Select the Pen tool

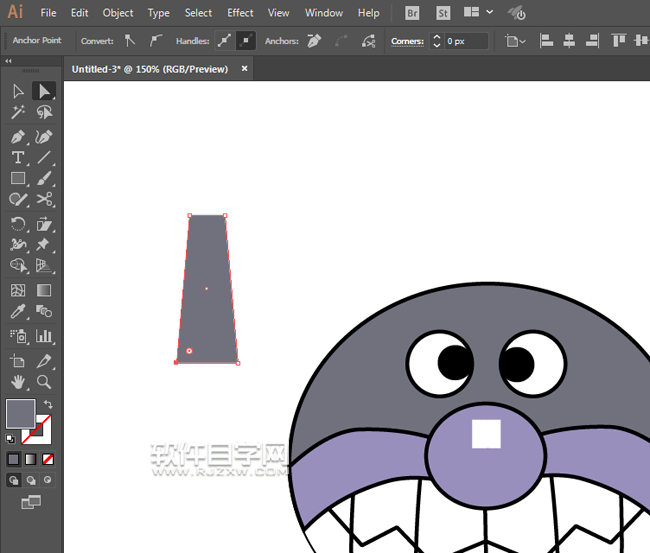[x=18, y=136]
